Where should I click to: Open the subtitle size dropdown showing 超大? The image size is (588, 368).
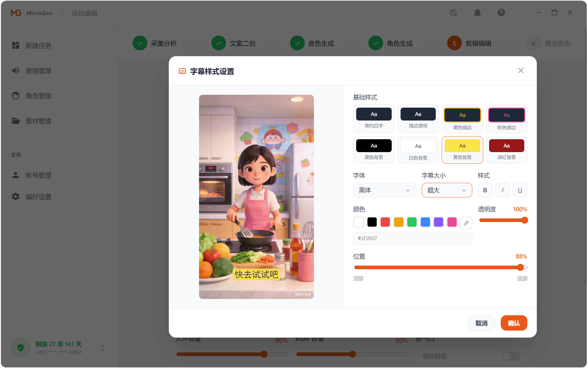[x=447, y=190]
